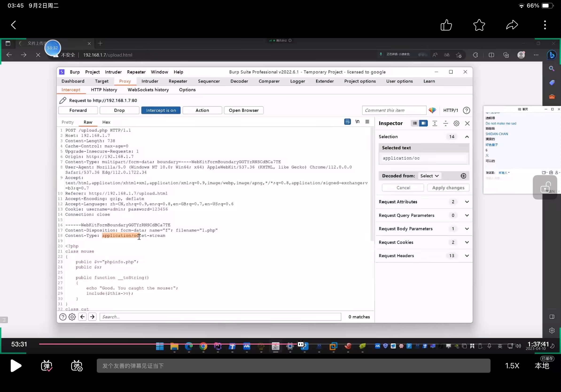Close the Inspector panel
Viewport: 561px width, 392px height.
tap(467, 123)
